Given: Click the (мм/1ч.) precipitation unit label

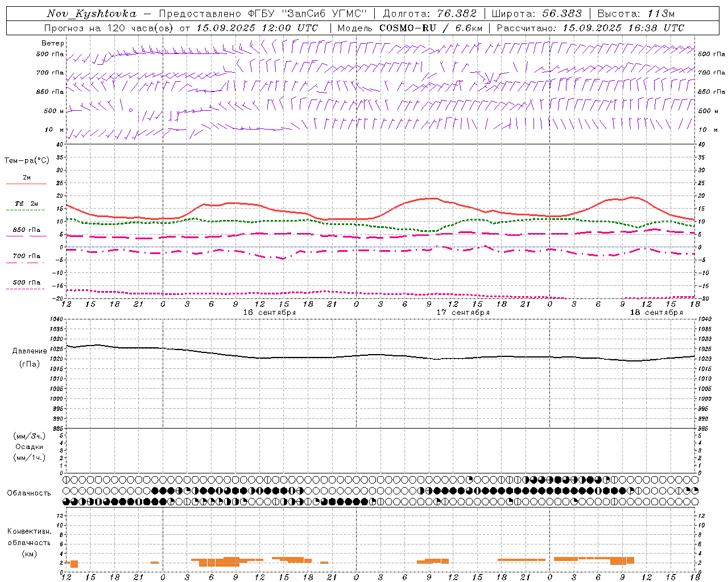Looking at the screenshot, I should (30, 458).
